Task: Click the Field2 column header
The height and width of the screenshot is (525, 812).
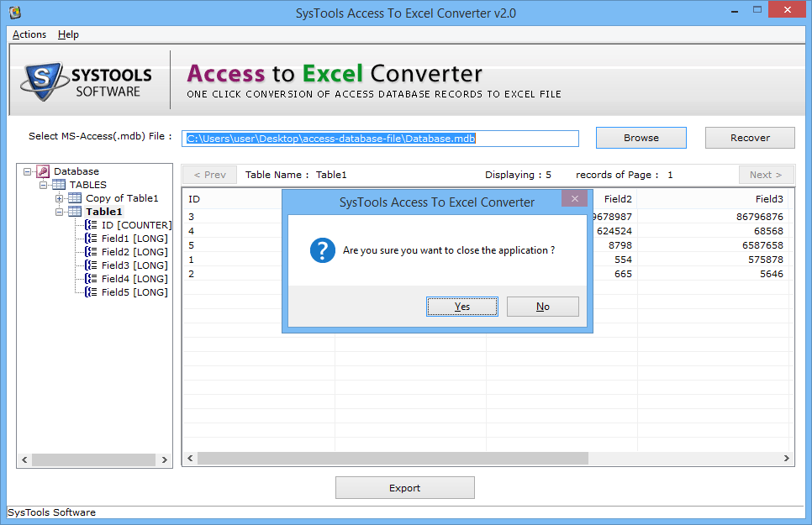Action: point(618,199)
